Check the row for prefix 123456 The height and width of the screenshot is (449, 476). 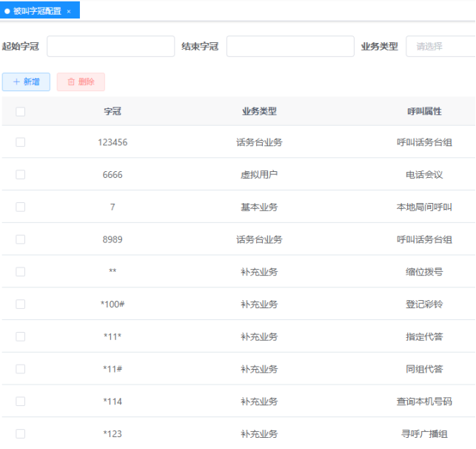pos(20,142)
